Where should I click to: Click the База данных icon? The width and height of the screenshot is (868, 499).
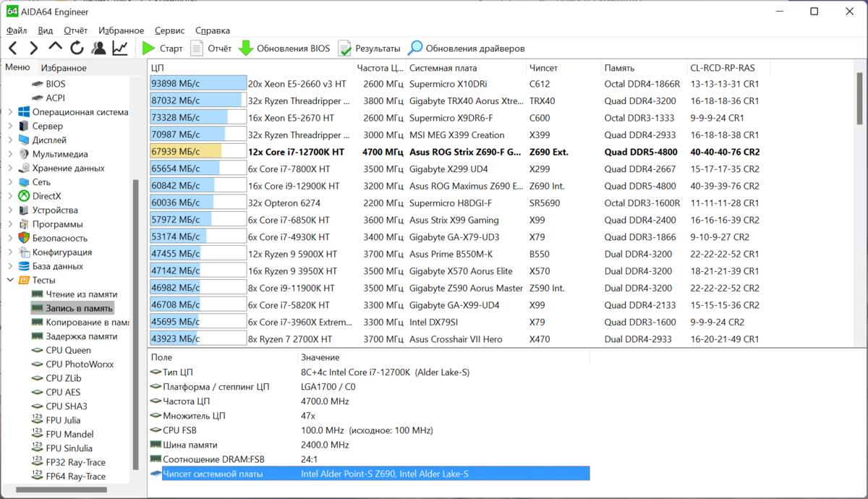click(24, 266)
